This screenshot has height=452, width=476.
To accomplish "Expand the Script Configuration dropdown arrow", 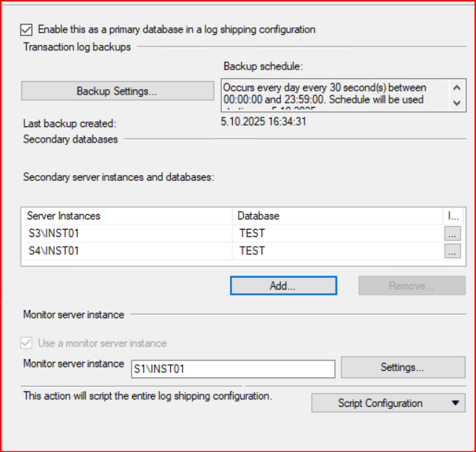I will (x=453, y=403).
